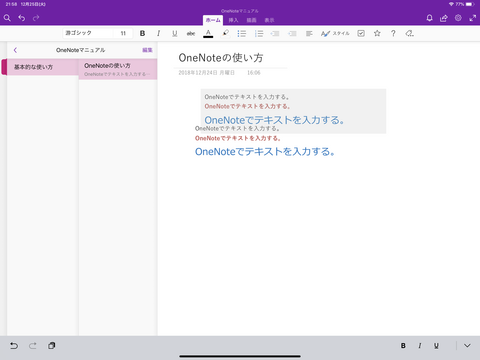Apply bulleted list

242,33
